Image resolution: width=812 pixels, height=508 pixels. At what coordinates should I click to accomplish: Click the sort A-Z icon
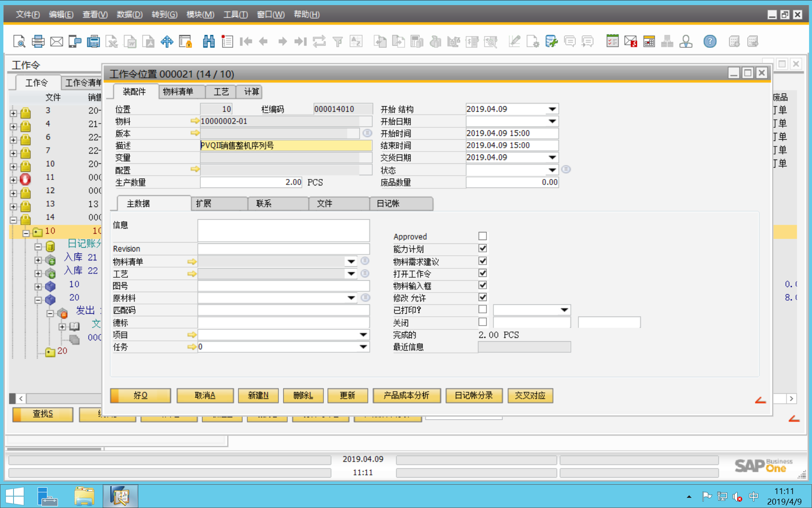tap(356, 41)
